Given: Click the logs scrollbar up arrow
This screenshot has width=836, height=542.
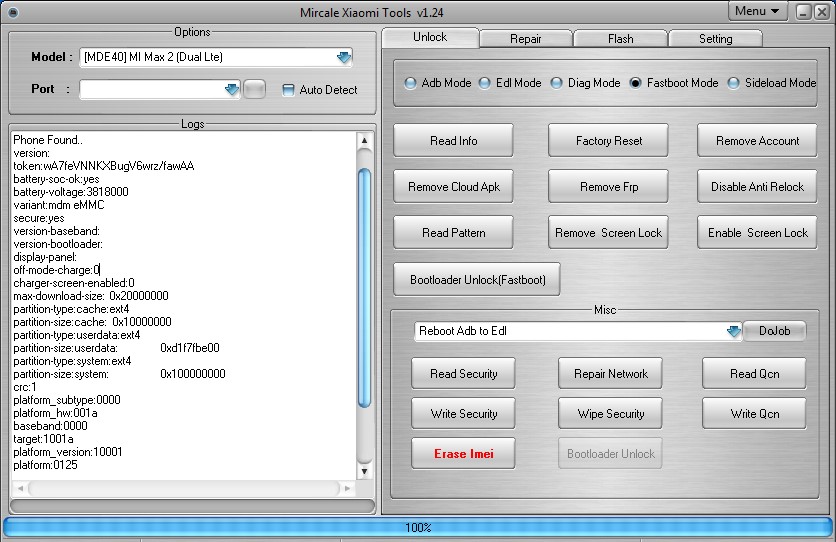Looking at the screenshot, I should [365, 141].
